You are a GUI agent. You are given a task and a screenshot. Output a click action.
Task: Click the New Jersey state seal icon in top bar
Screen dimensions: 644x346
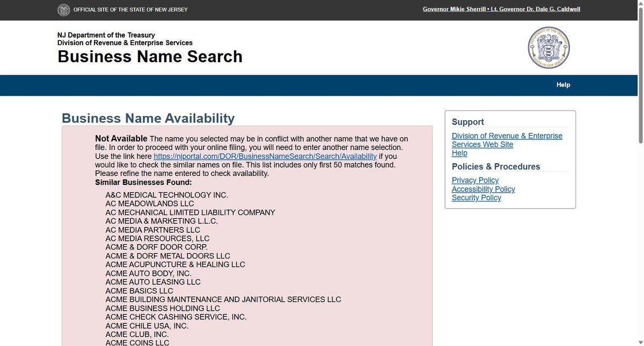64,10
